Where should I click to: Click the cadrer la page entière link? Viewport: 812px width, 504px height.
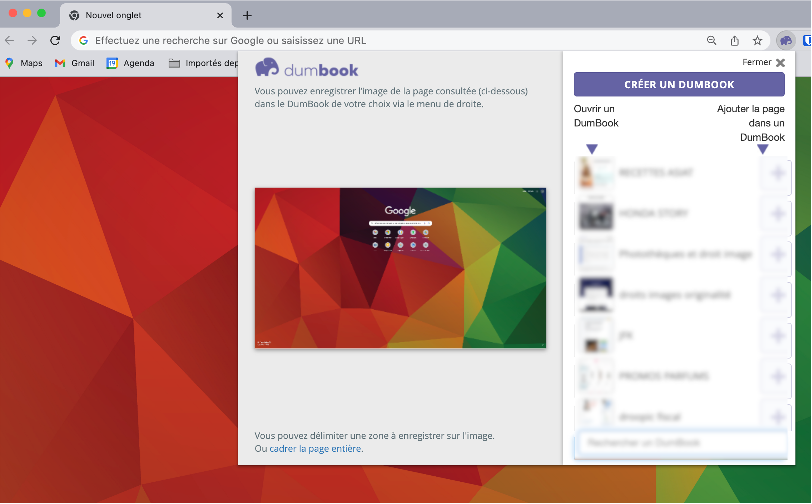[315, 448]
